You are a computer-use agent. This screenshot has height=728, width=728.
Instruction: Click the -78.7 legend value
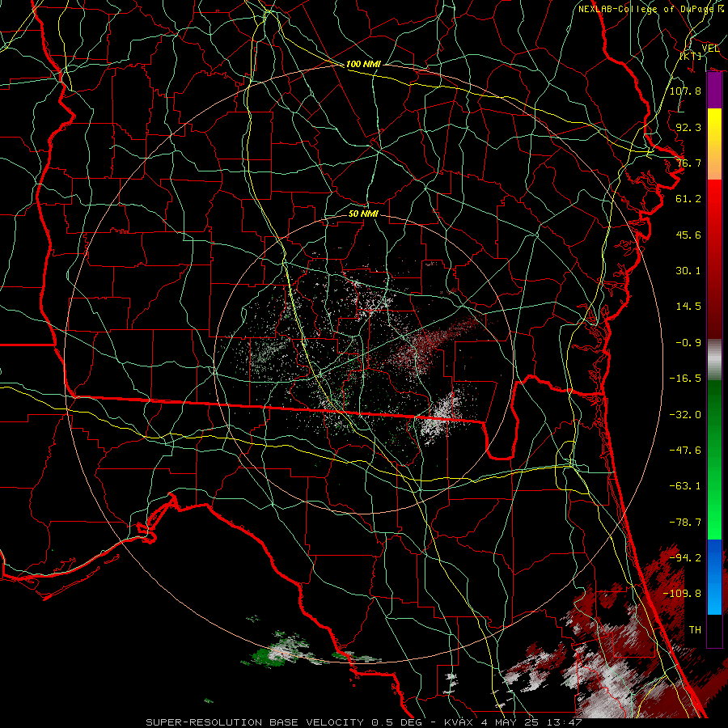point(685,523)
